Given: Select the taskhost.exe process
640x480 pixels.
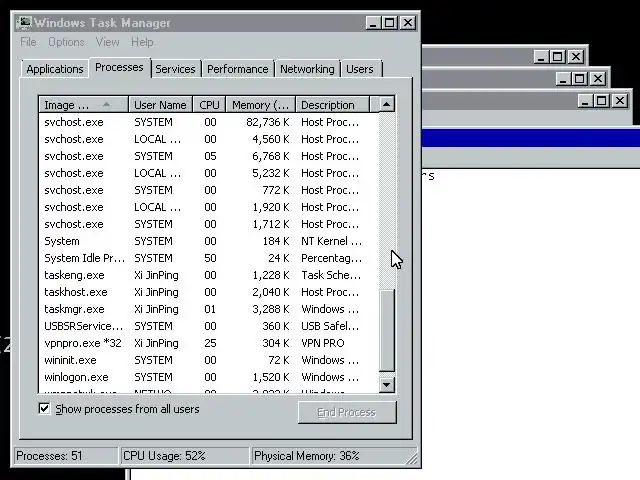Looking at the screenshot, I should (208, 292).
